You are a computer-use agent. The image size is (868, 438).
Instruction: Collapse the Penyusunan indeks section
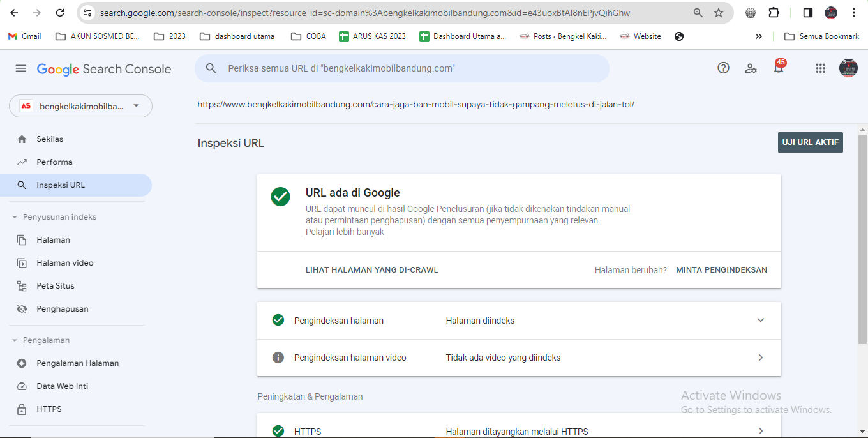(15, 217)
